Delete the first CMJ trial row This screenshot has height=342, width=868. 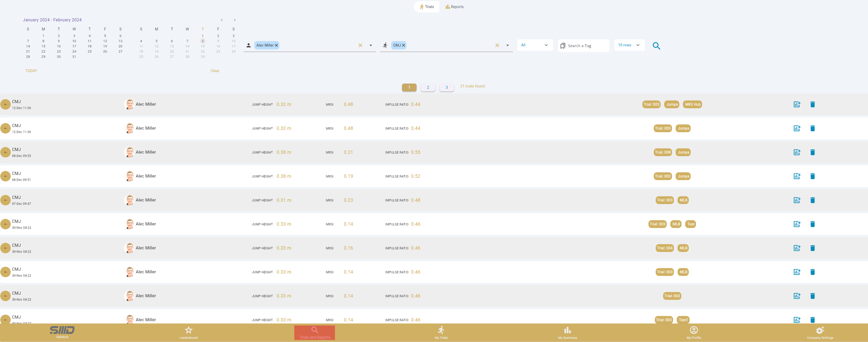812,104
